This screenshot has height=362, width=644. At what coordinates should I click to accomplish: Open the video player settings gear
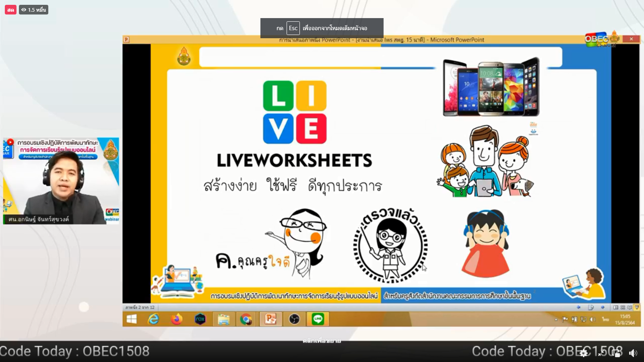tap(584, 353)
